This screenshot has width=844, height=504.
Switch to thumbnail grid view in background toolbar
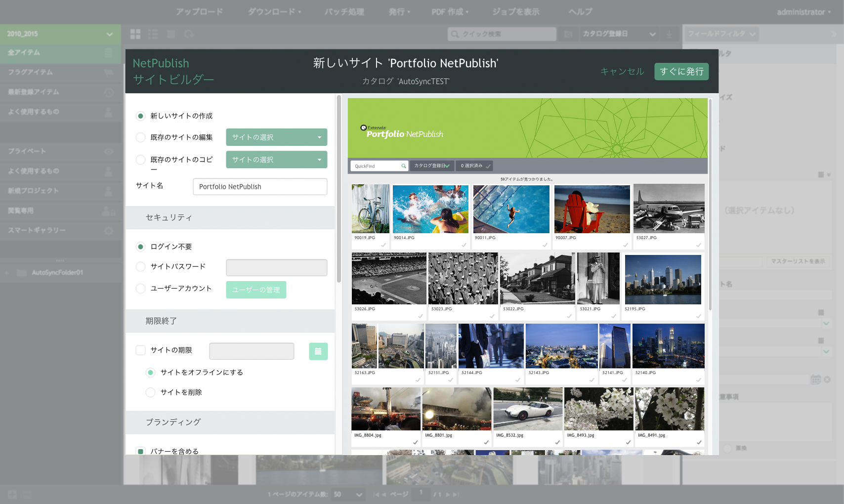tap(135, 34)
